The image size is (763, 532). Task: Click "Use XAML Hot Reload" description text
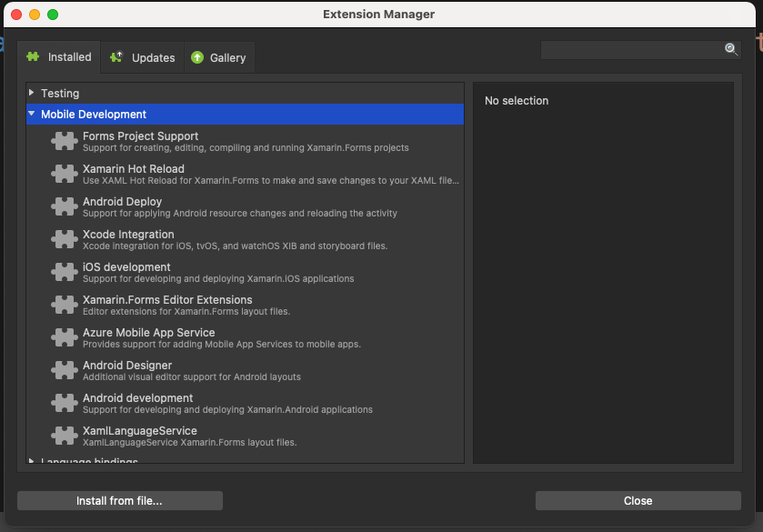point(271,180)
